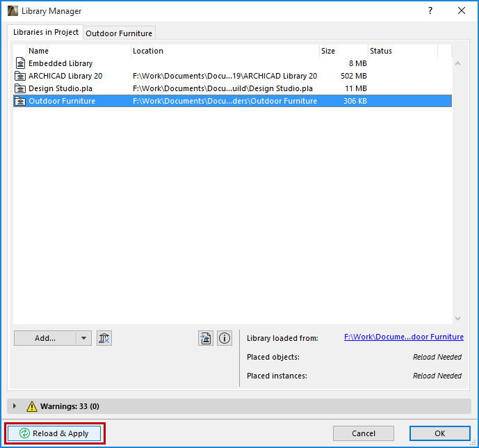479x448 pixels.
Task: Select the Outdoor Furniture name in the list
Action: point(62,101)
